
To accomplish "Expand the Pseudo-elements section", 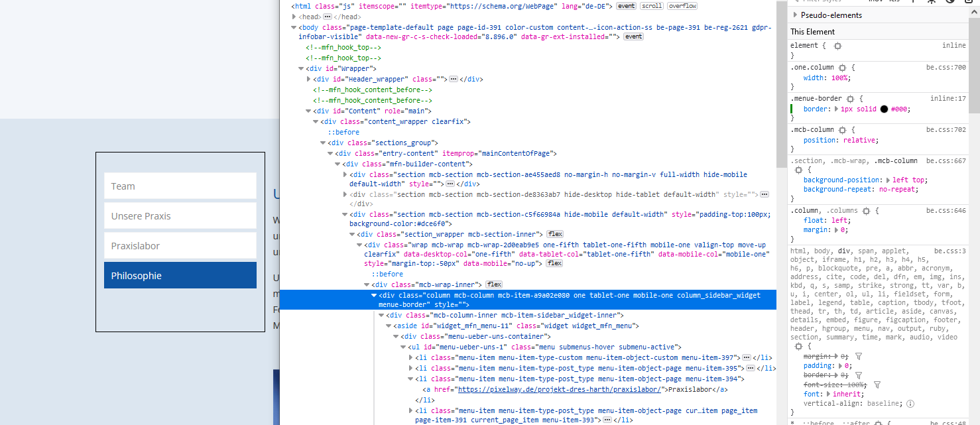I will (794, 15).
